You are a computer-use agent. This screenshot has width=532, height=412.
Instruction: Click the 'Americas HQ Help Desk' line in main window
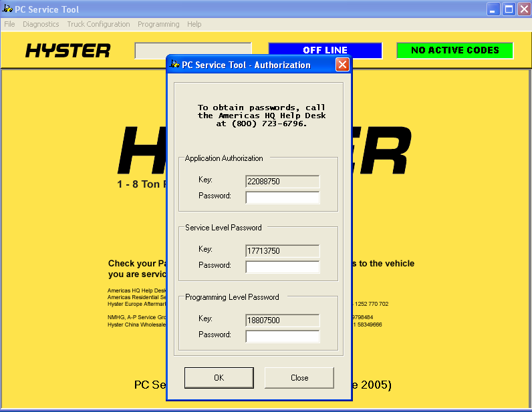tap(137, 290)
